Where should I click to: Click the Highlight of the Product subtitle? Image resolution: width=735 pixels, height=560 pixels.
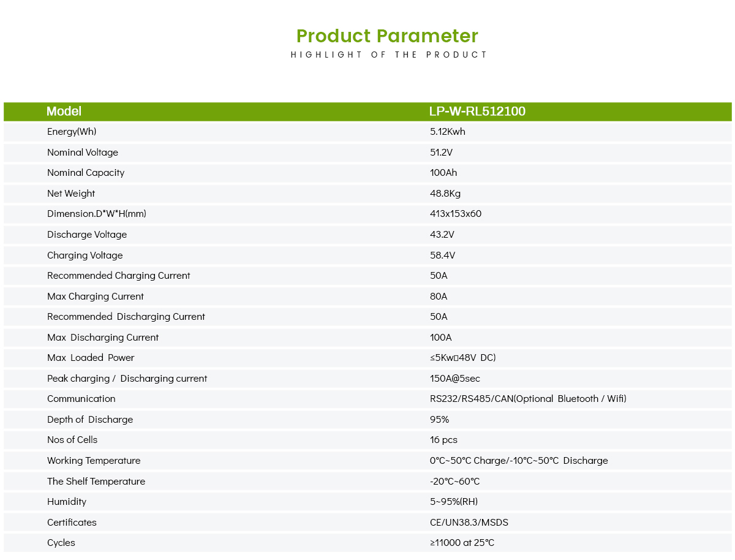point(389,55)
